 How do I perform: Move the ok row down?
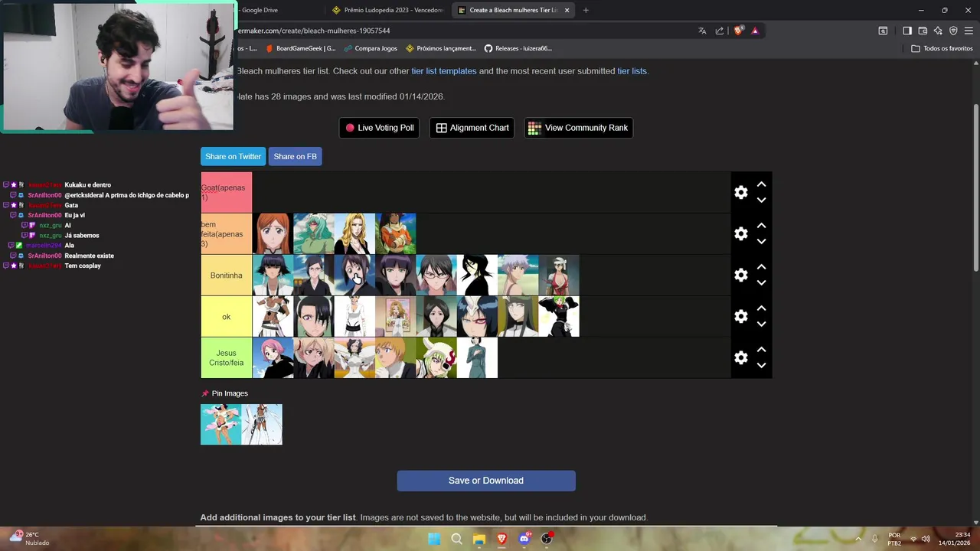click(x=761, y=324)
